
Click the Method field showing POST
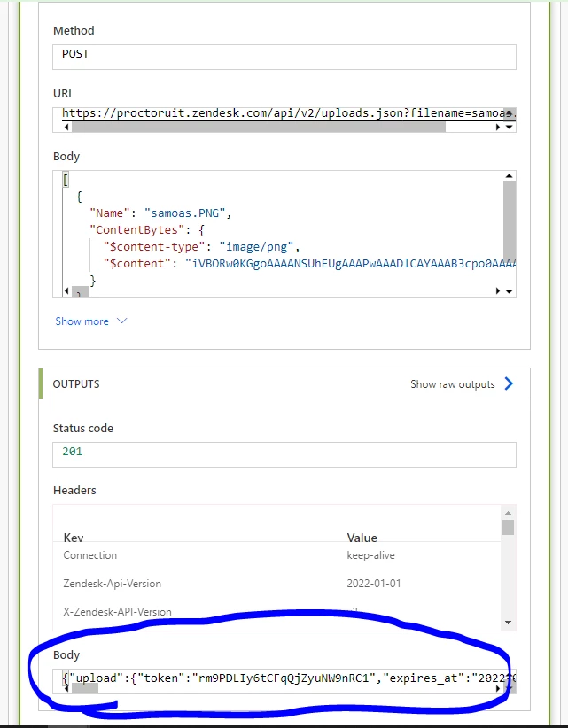pyautogui.click(x=284, y=57)
